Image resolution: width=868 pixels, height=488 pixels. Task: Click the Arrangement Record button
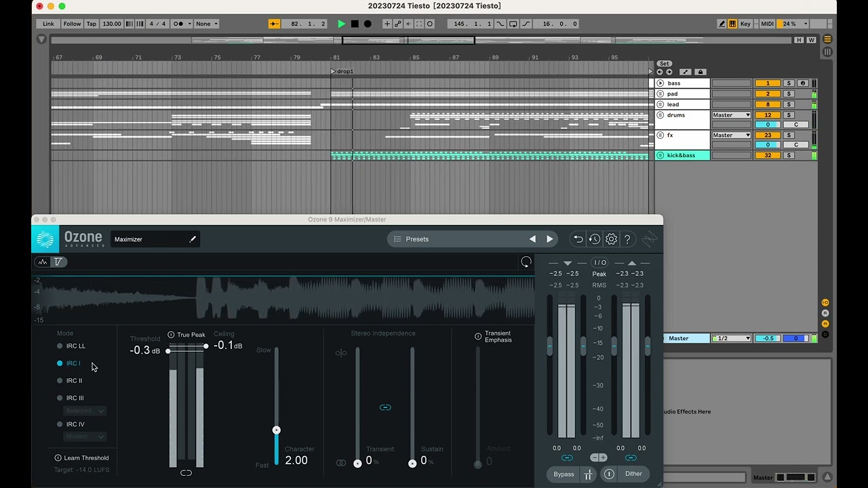pyautogui.click(x=368, y=24)
